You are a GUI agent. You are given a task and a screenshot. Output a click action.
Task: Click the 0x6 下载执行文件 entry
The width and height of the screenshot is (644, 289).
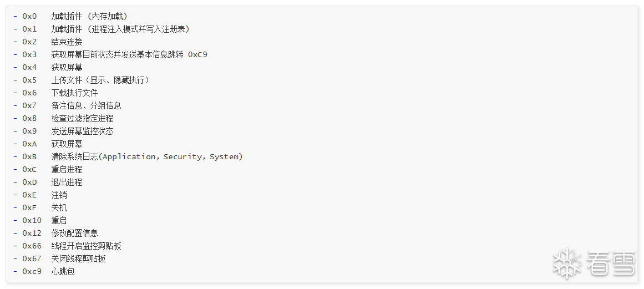tap(55, 93)
